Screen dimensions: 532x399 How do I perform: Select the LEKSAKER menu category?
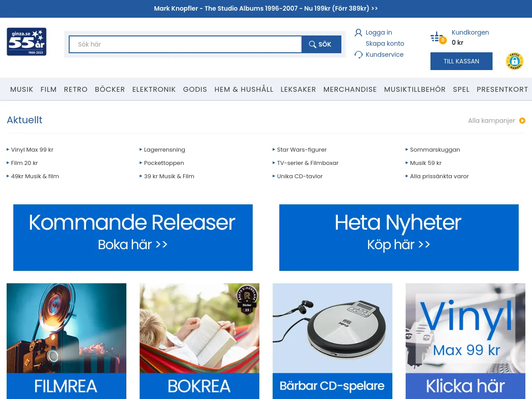298,89
